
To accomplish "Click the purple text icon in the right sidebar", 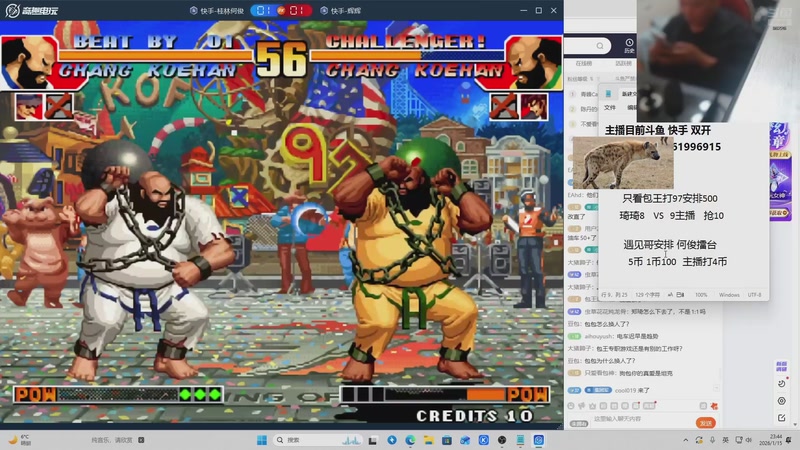I will coord(781,366).
